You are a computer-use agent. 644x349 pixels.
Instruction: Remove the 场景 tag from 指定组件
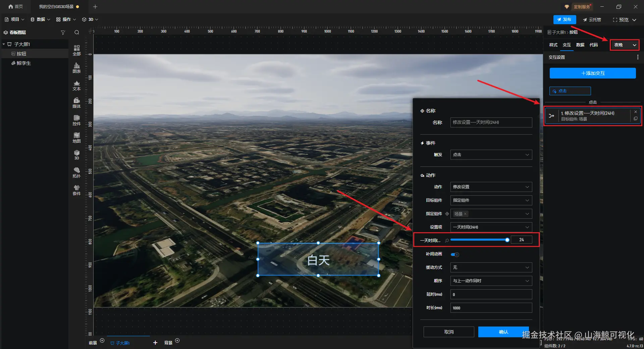point(465,214)
